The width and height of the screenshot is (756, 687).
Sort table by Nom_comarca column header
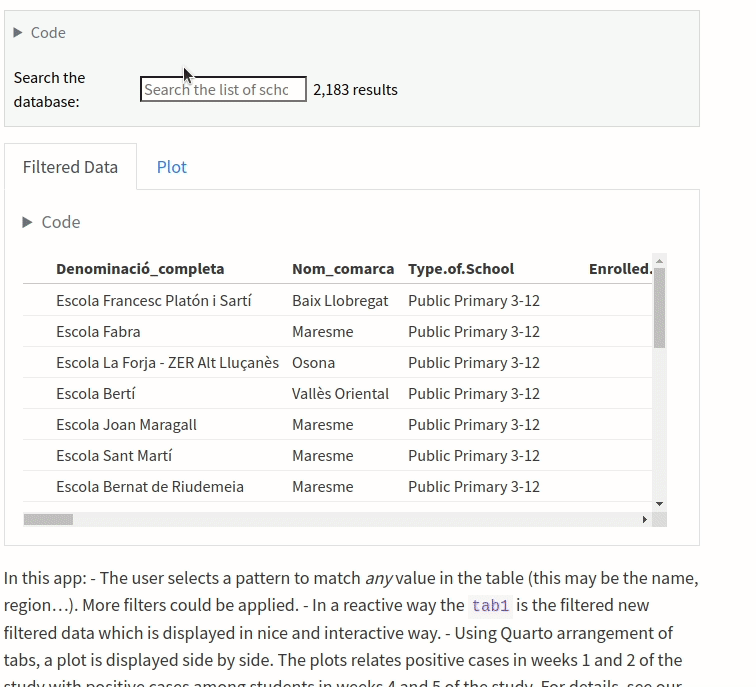pos(342,269)
